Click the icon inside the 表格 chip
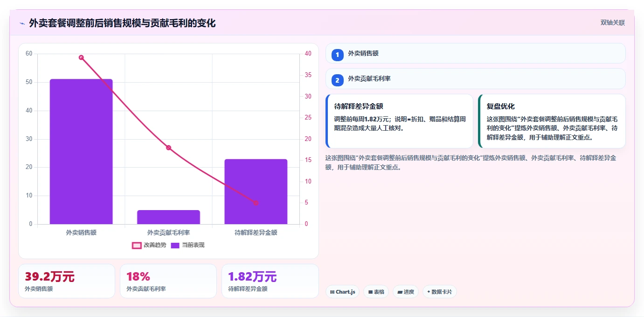Image resolution: width=644 pixels, height=317 pixels. 370,292
